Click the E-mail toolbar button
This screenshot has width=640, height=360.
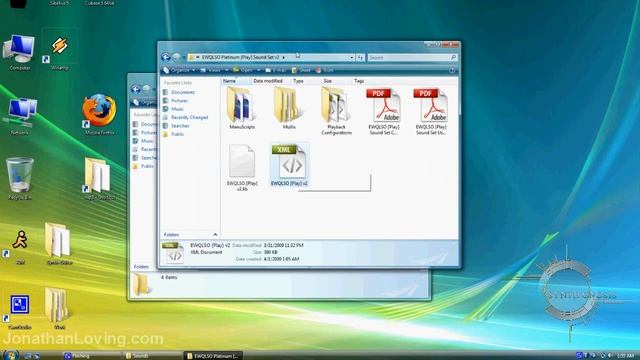tap(276, 70)
